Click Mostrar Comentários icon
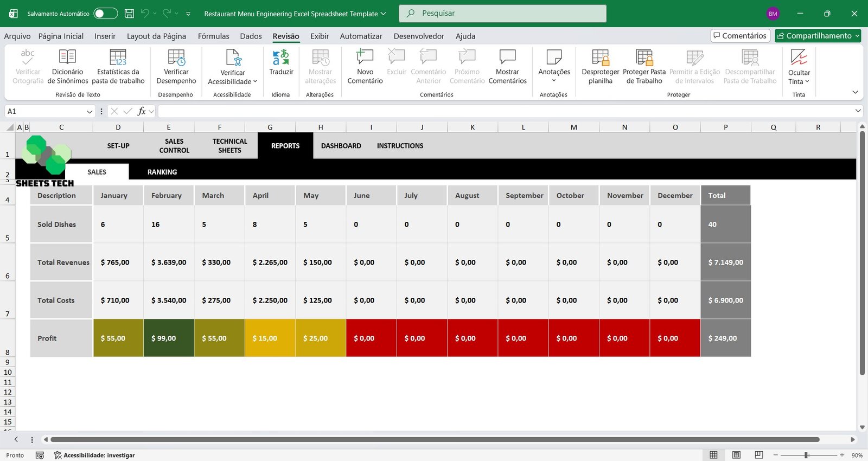The width and height of the screenshot is (868, 461). (507, 57)
